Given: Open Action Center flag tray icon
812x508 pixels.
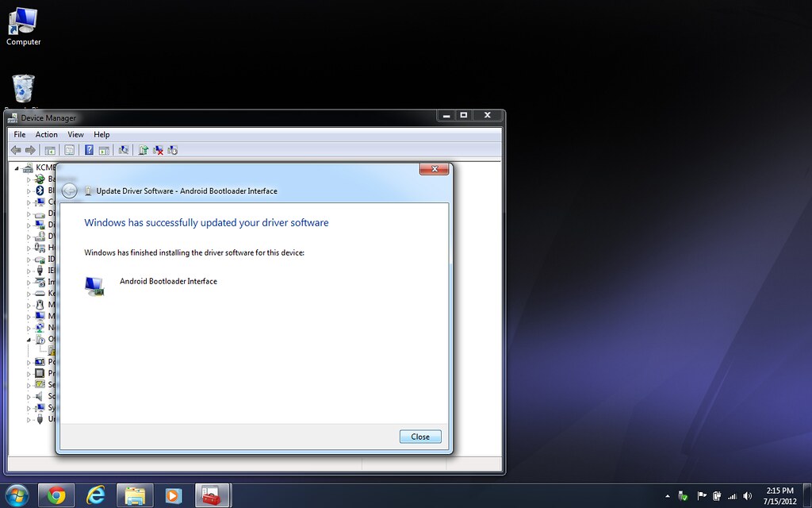Looking at the screenshot, I should click(702, 496).
